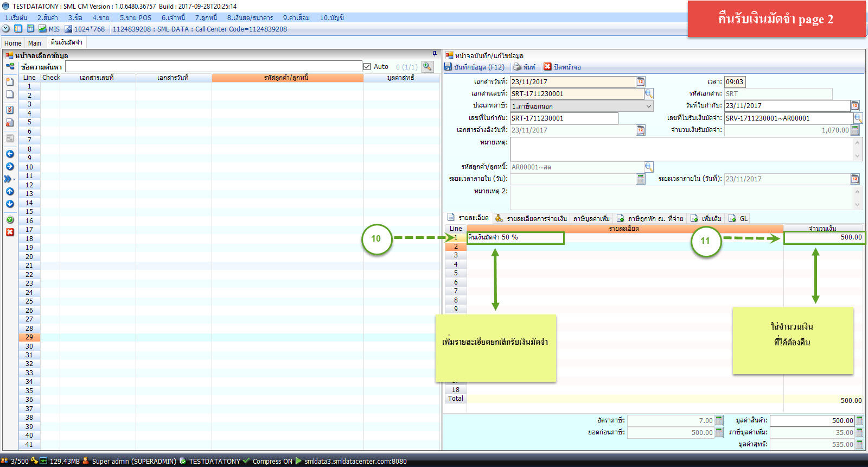The width and height of the screenshot is (868, 467).
Task: Click the blue left arrow sidebar icon
Action: 10,154
